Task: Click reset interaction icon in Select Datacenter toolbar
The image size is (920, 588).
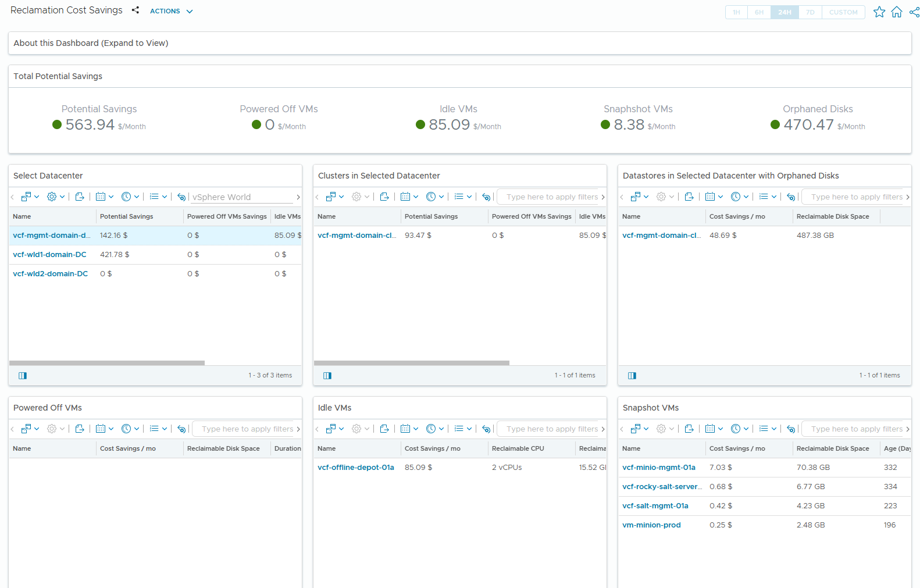Action: [x=181, y=197]
